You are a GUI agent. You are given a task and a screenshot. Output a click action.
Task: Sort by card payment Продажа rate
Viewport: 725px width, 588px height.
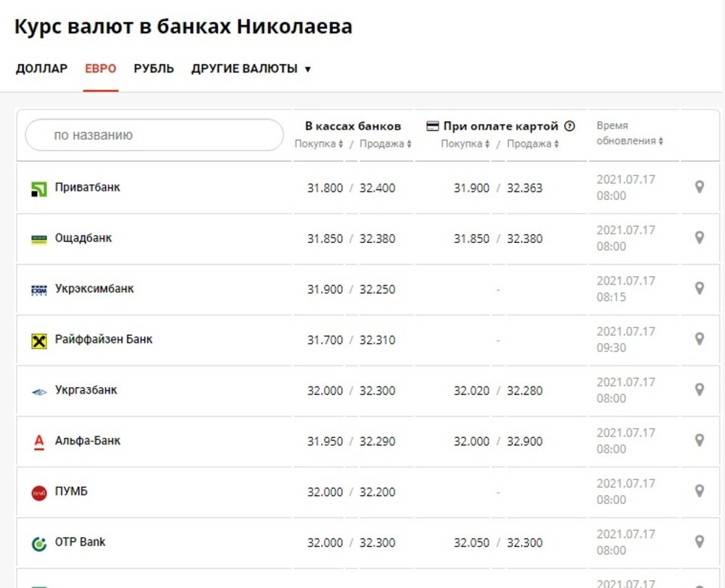[x=533, y=144]
